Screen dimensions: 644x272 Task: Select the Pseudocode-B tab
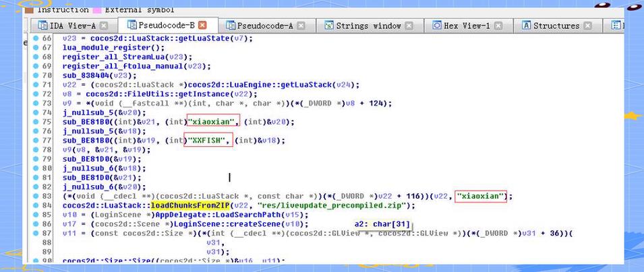[163, 25]
